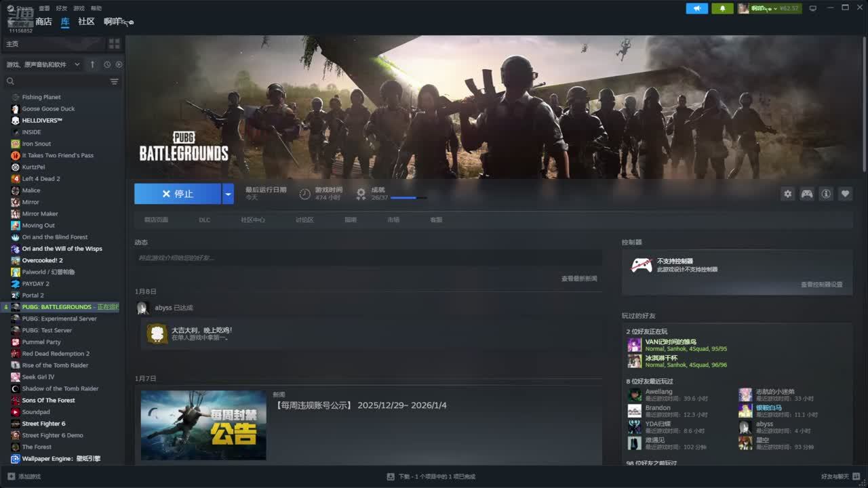Click the 查看最新新闻 link
Image resolution: width=868 pixels, height=488 pixels.
pos(578,279)
